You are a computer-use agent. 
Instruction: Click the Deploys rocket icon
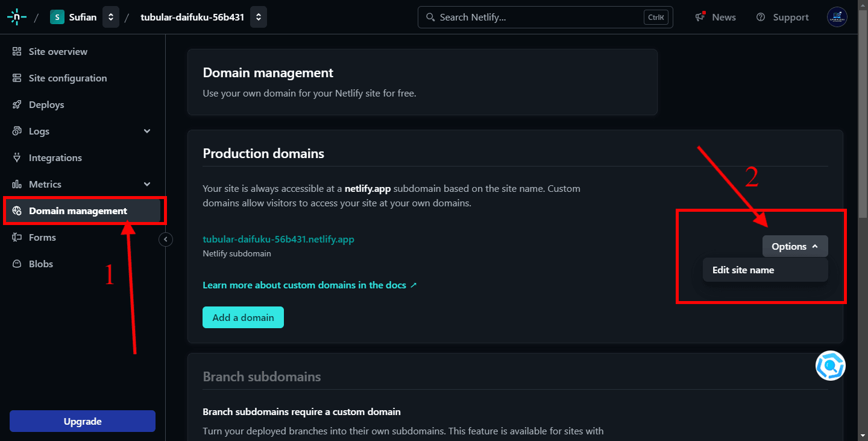click(x=17, y=104)
